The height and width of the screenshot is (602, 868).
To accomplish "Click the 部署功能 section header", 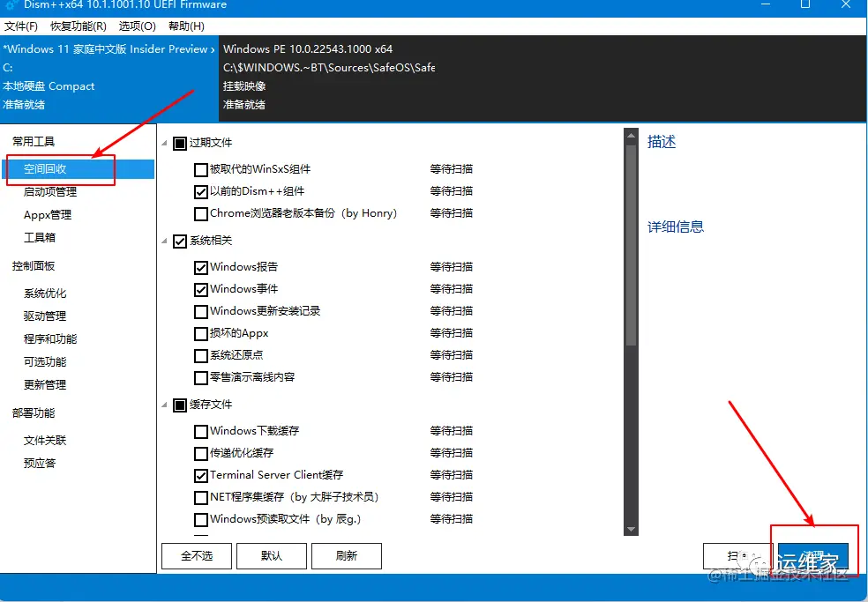I will tap(34, 412).
